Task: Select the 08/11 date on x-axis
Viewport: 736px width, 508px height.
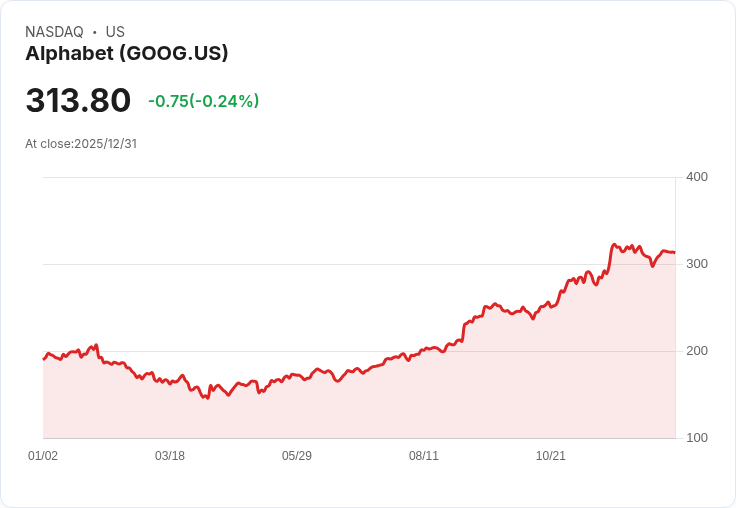Action: pyautogui.click(x=424, y=456)
